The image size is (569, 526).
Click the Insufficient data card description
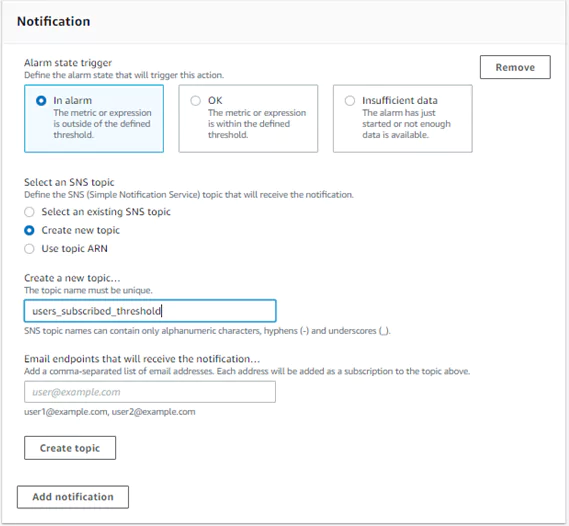406,124
